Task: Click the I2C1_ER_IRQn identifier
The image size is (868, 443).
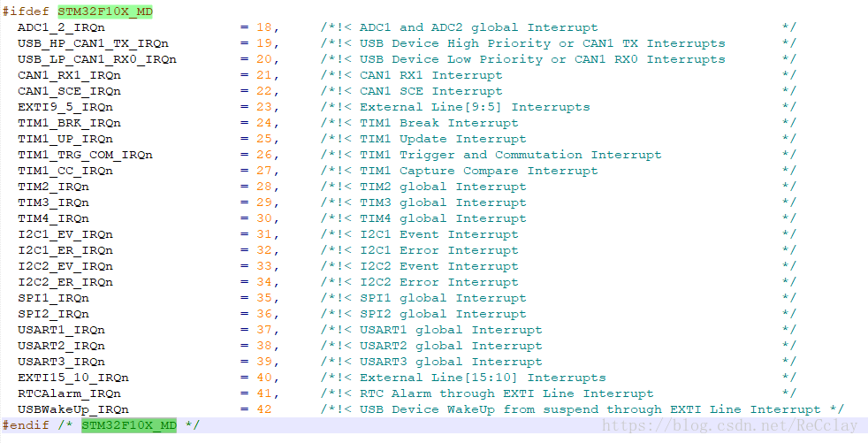Action: click(x=65, y=251)
